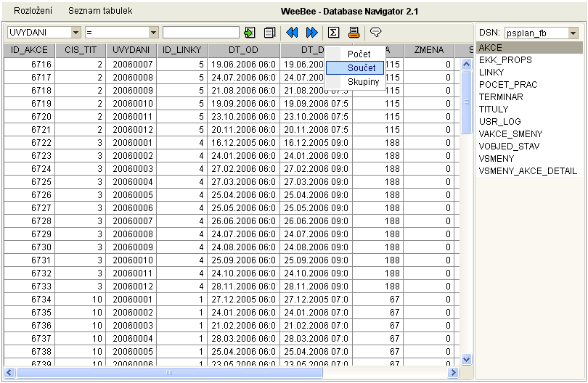The height and width of the screenshot is (383, 588).
Task: Click the speech bubble comment icon
Action: pos(375,33)
